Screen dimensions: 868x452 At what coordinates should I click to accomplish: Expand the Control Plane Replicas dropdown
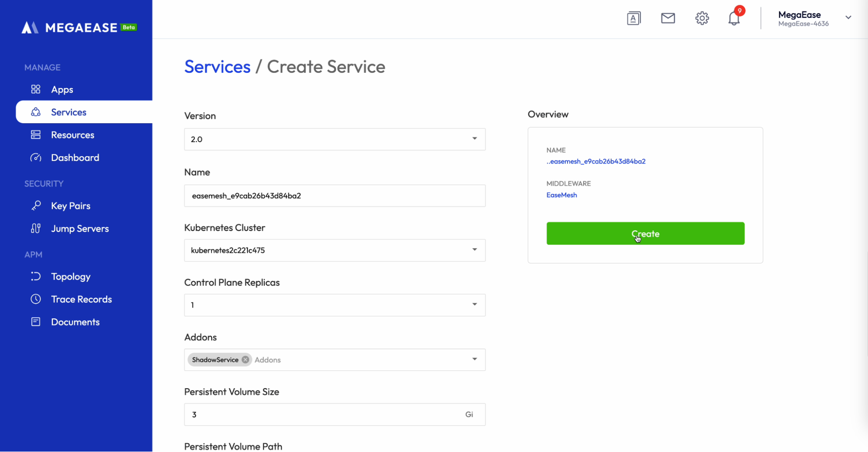point(335,305)
